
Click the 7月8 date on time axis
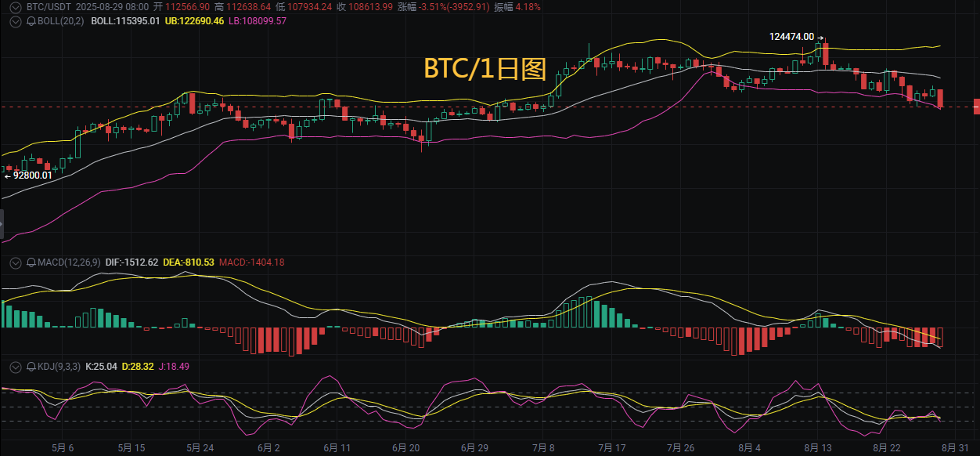(542, 448)
